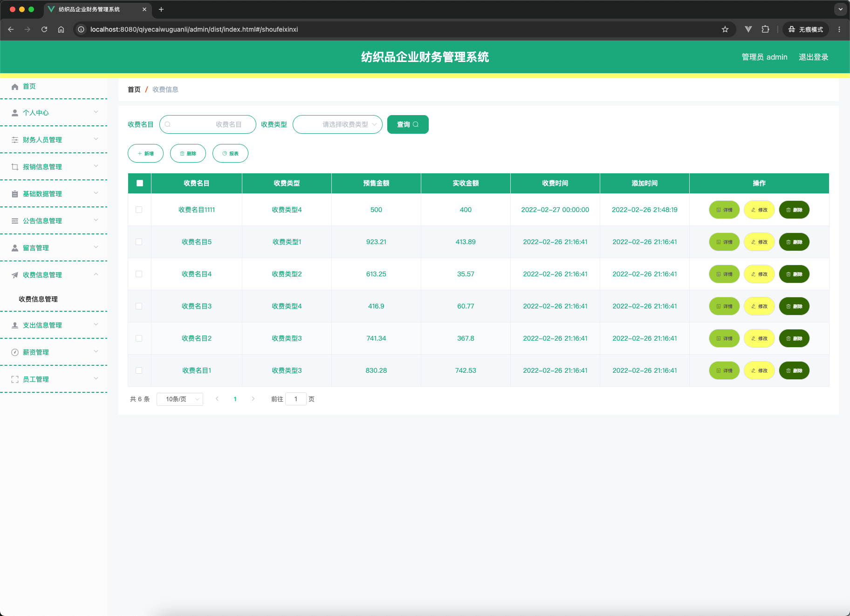Open the browser extensions puzzle icon
The image size is (850, 616).
765,29
